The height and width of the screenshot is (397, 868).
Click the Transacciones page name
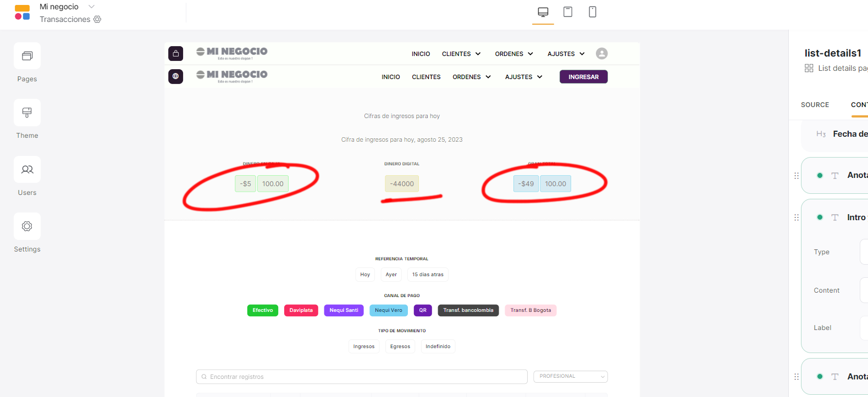pos(65,19)
